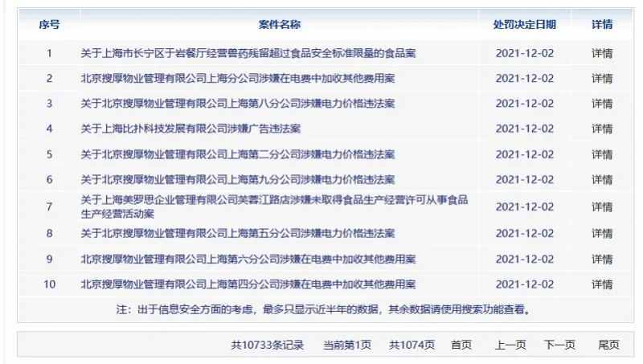Click date 2021-12-02 in row 1
This screenshot has width=643, height=364.
[x=525, y=53]
